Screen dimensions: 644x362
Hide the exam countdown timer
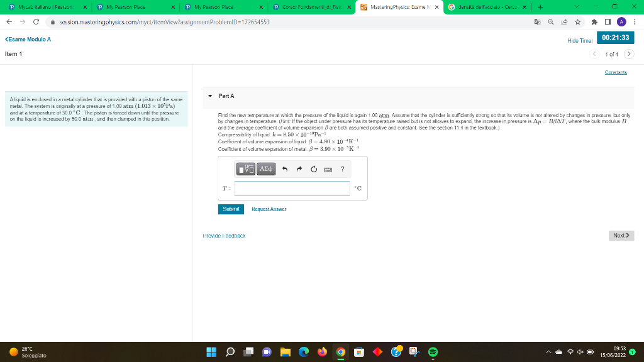pos(579,39)
